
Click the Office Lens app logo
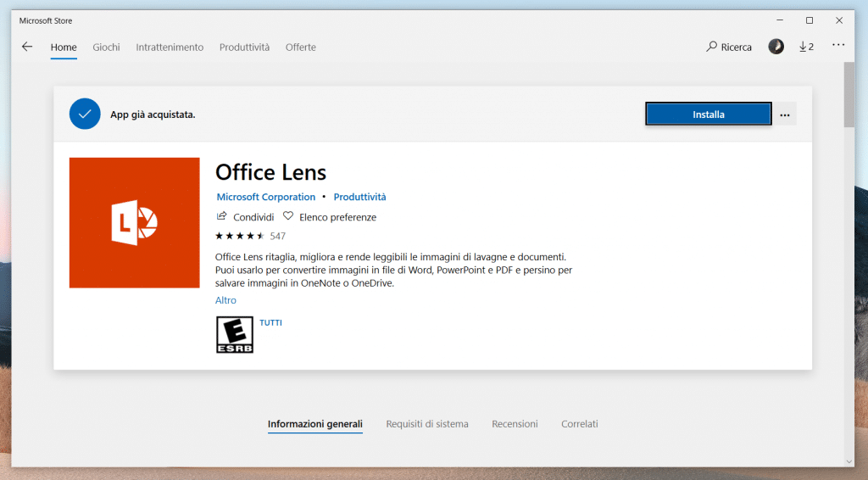[134, 222]
